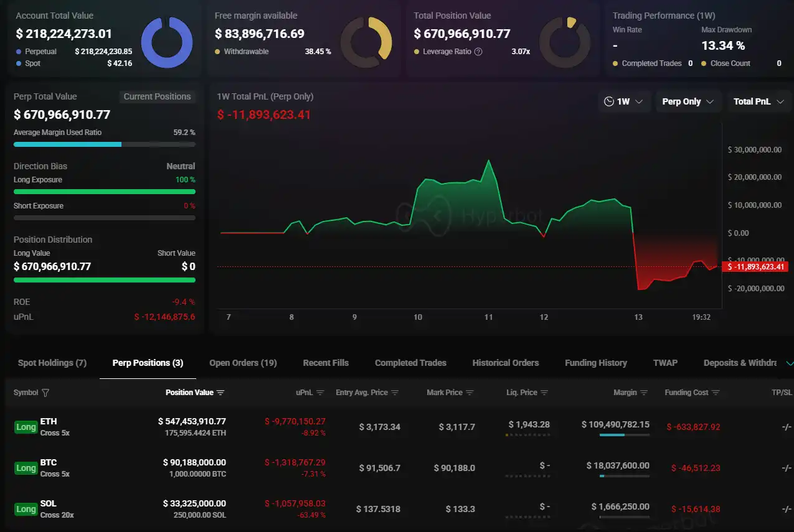Image resolution: width=794 pixels, height=532 pixels.
Task: Open the Total PnL metric dropdown
Action: click(759, 101)
